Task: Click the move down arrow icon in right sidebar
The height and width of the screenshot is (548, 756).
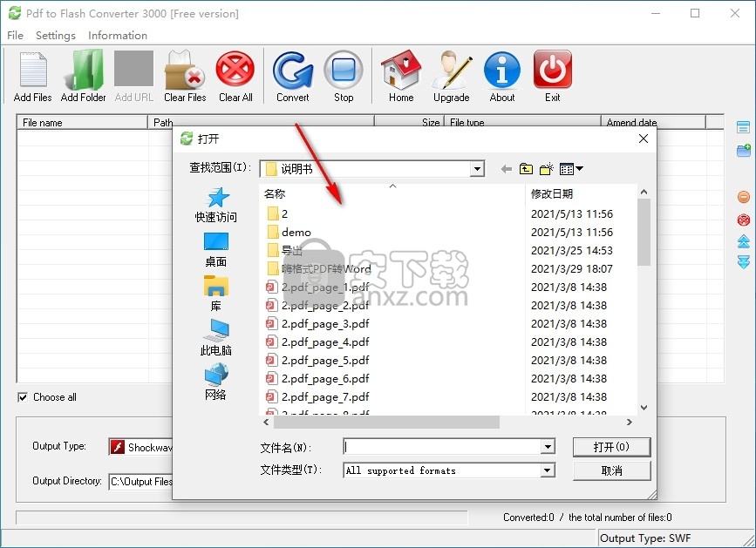Action: [744, 262]
